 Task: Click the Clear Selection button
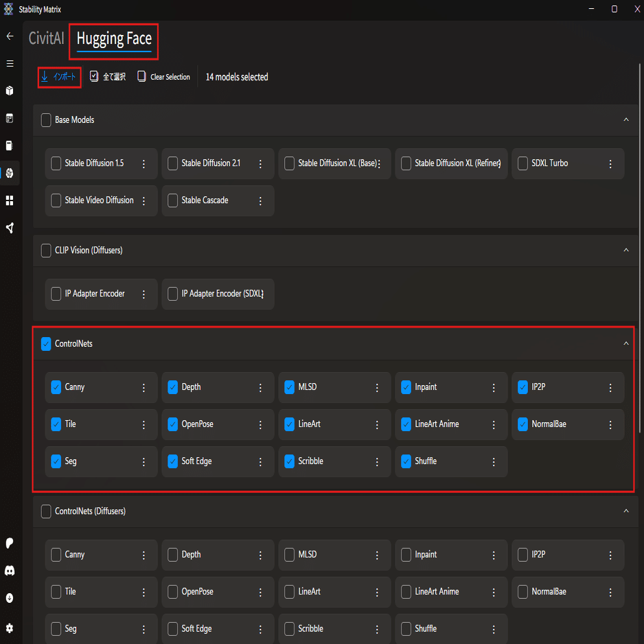(x=164, y=77)
